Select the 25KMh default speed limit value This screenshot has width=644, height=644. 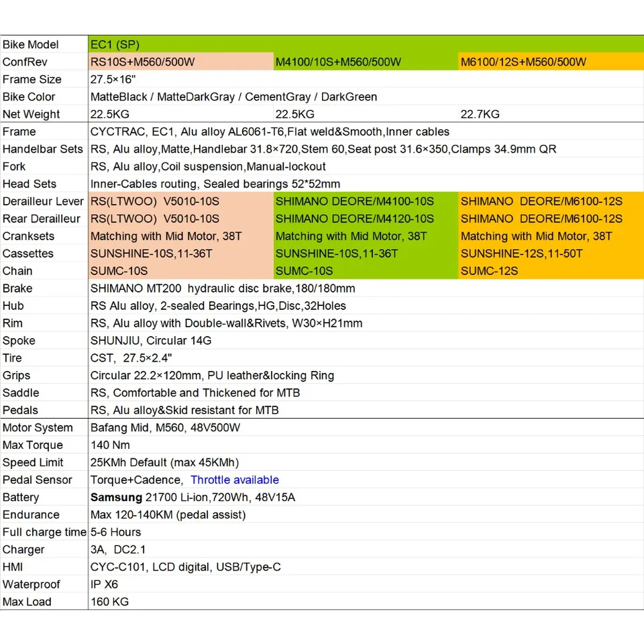[165, 462]
